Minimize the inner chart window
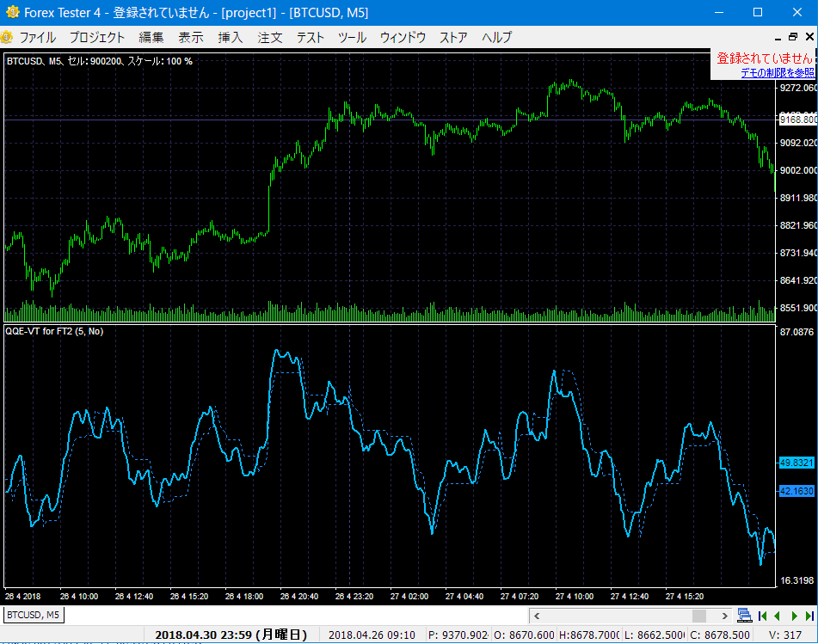This screenshot has height=644, width=818. coord(778,38)
